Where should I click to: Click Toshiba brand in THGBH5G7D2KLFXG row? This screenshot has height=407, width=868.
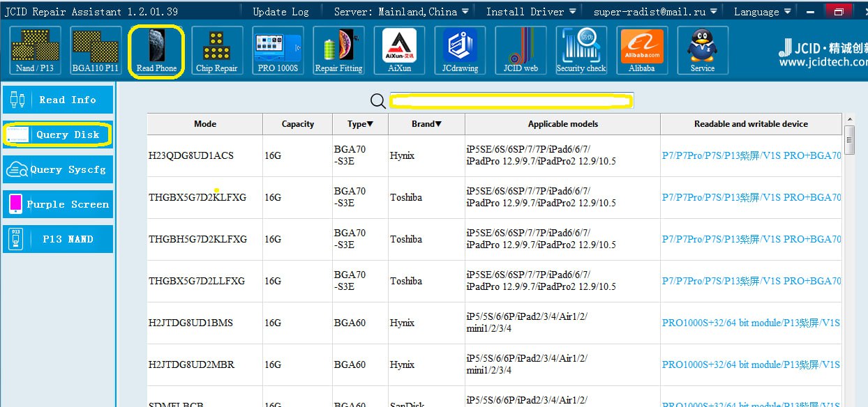(406, 239)
